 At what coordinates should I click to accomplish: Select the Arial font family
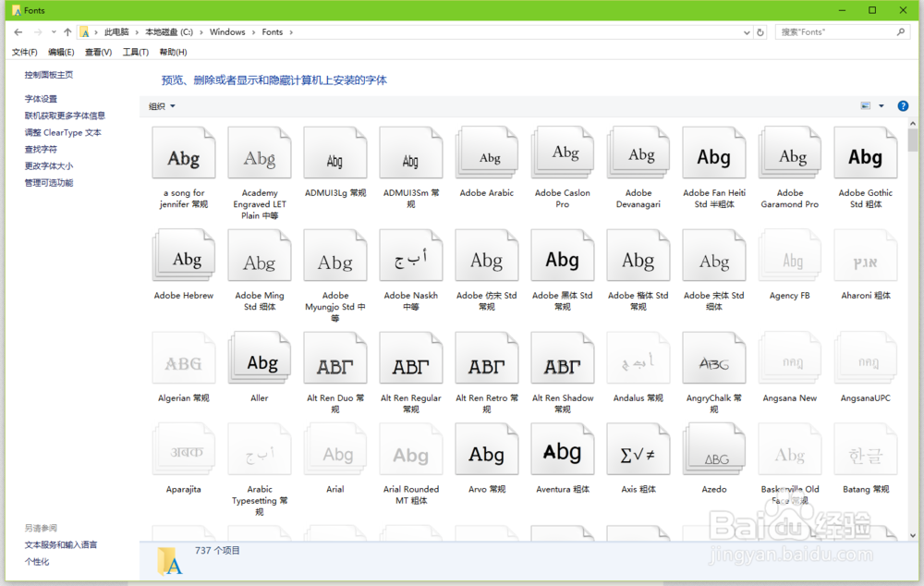[335, 449]
